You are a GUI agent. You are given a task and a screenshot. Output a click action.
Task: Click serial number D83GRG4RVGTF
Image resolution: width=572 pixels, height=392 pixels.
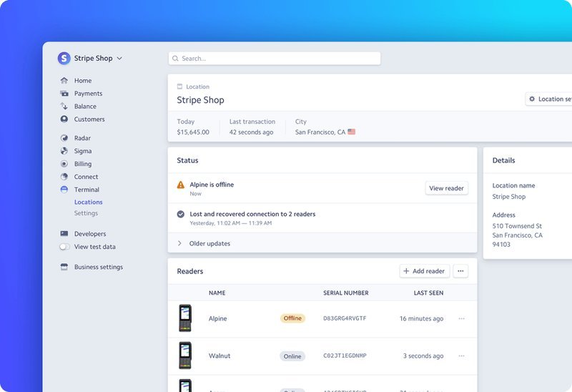tap(345, 318)
